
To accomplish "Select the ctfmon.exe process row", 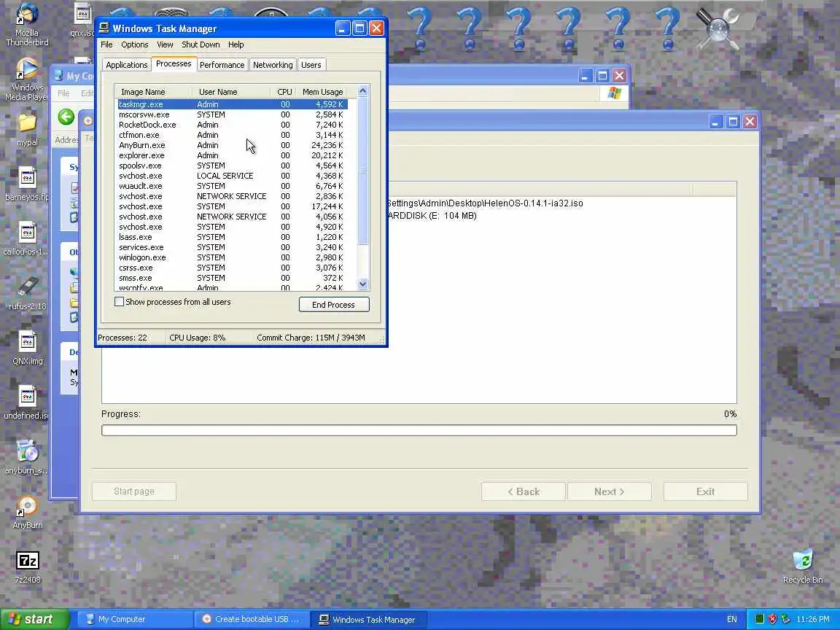I will tap(233, 135).
